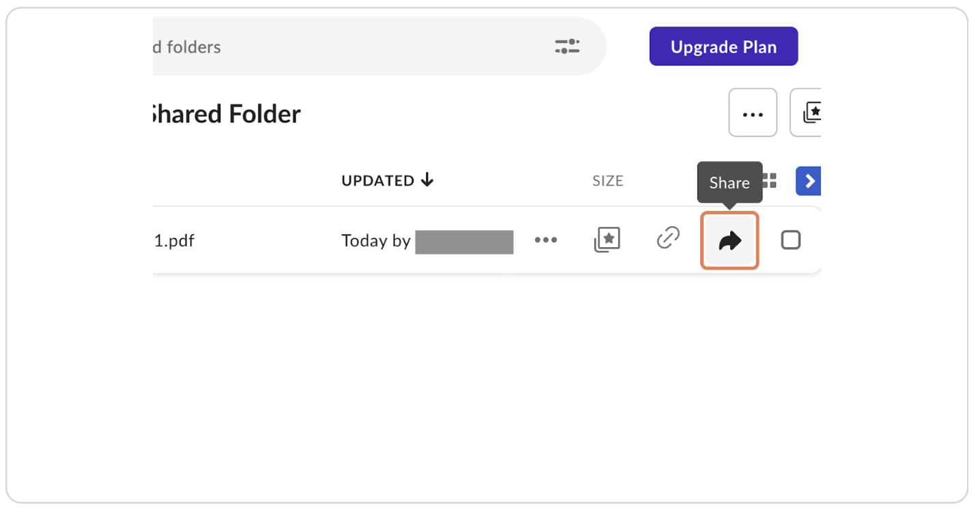Collapse the side panel using the arrow button

coord(809,181)
